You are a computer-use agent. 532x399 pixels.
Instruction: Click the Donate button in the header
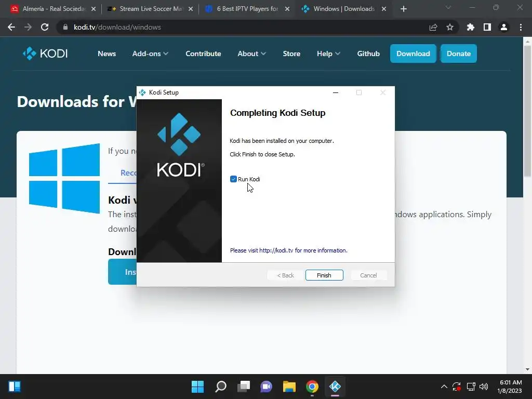[458, 54]
